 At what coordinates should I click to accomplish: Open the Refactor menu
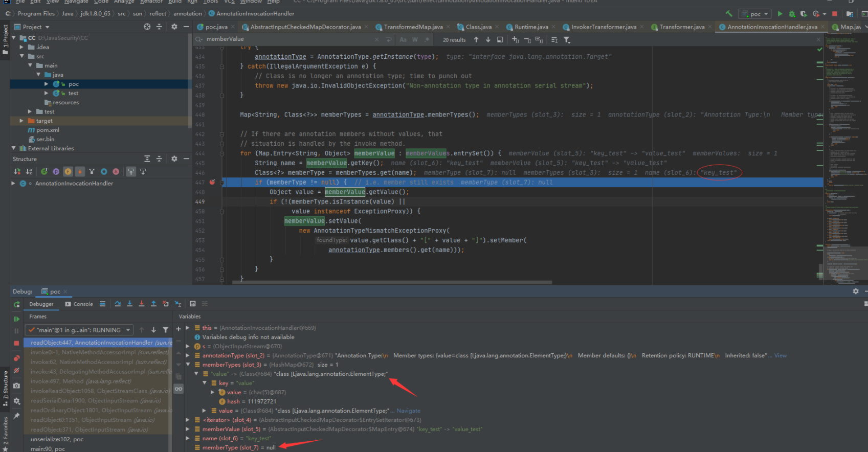[x=151, y=2]
